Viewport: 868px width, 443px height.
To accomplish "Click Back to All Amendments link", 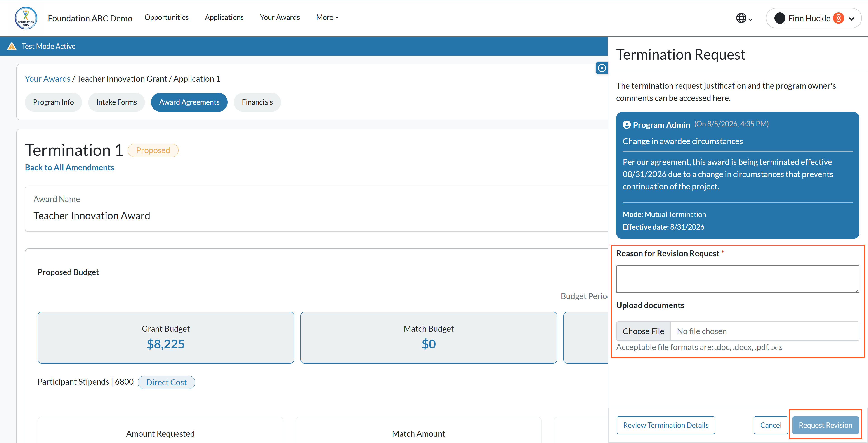I will [x=69, y=167].
